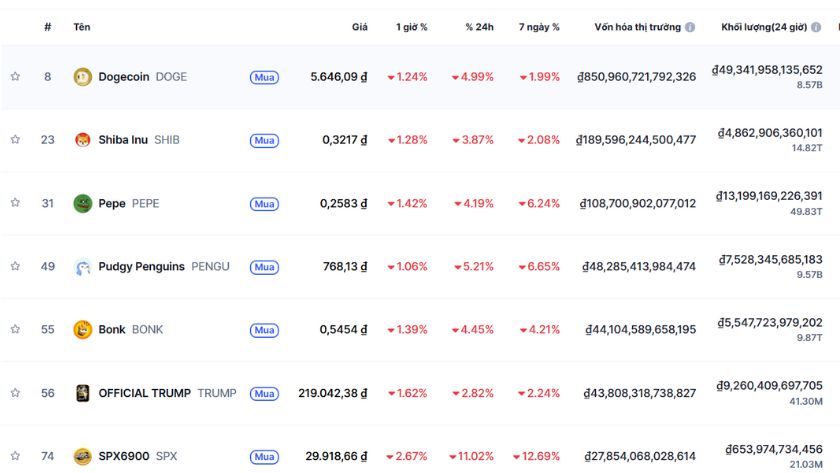Viewport: 840px width, 473px height.
Task: Click Shiba Inu price 0,3217 đ
Action: click(x=344, y=140)
